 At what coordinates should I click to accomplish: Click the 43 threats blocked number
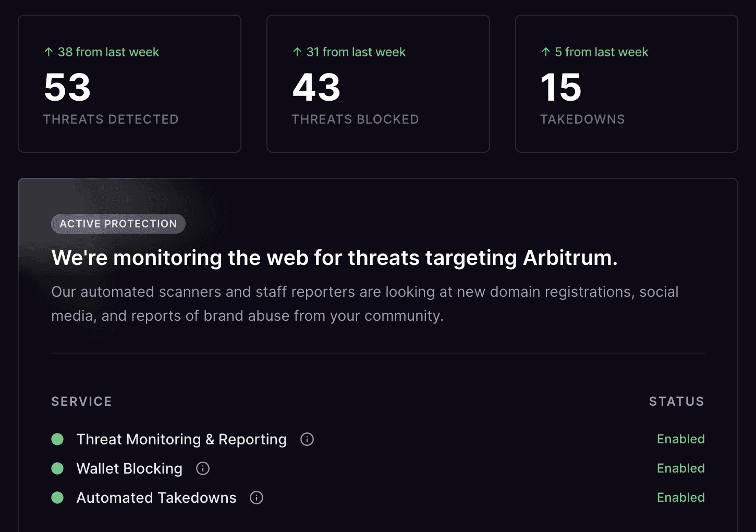pos(316,87)
